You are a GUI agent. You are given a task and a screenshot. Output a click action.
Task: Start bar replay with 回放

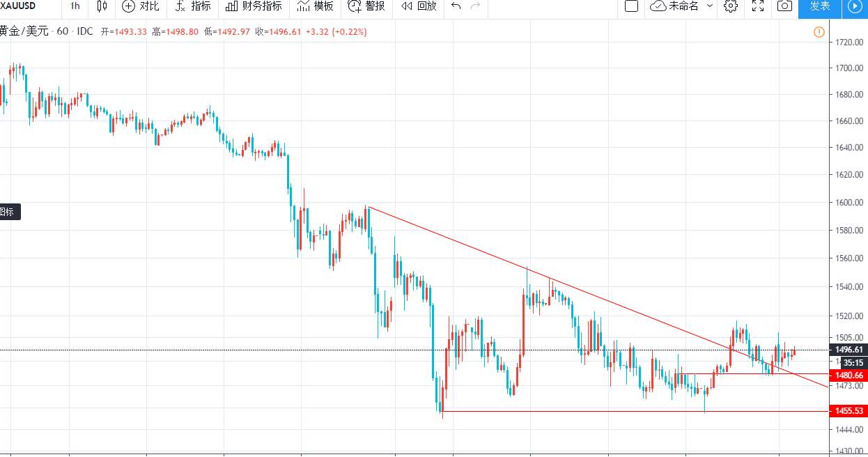(419, 6)
